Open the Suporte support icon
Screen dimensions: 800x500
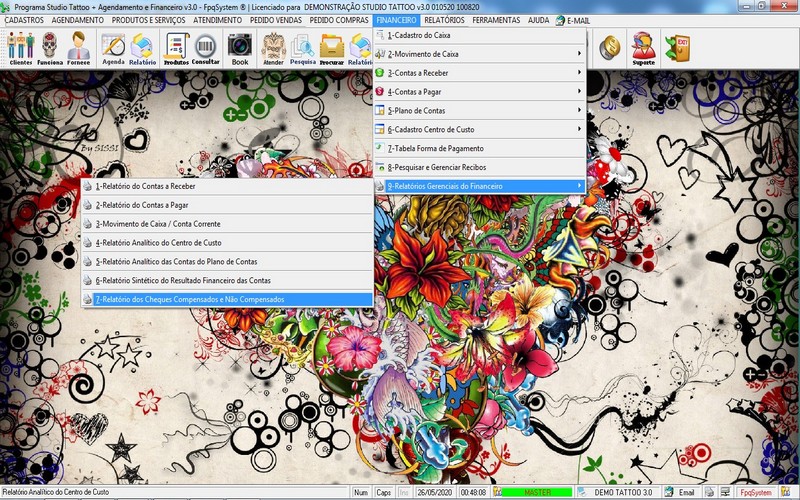(x=643, y=48)
